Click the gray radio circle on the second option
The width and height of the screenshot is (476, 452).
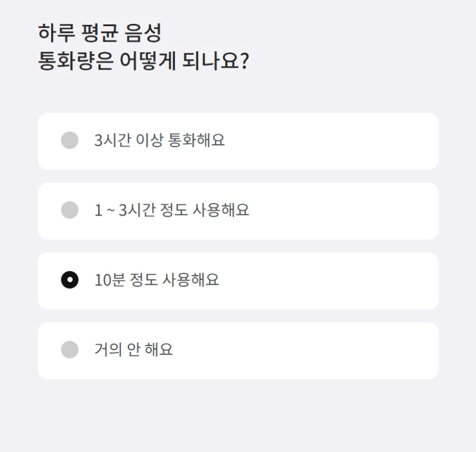[x=70, y=211]
